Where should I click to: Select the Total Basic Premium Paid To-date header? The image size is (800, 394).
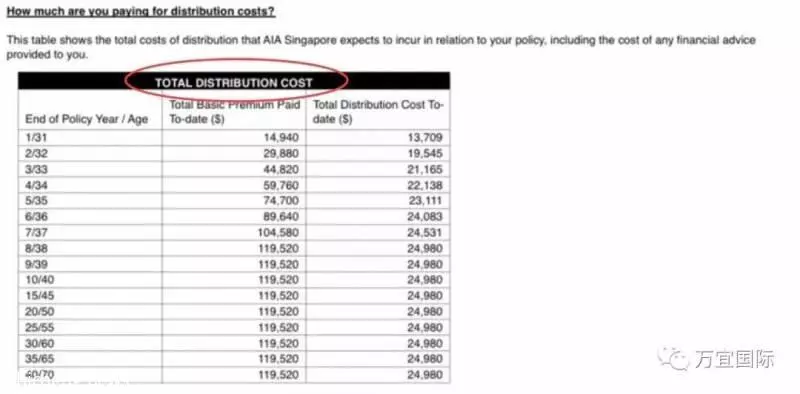(234, 112)
